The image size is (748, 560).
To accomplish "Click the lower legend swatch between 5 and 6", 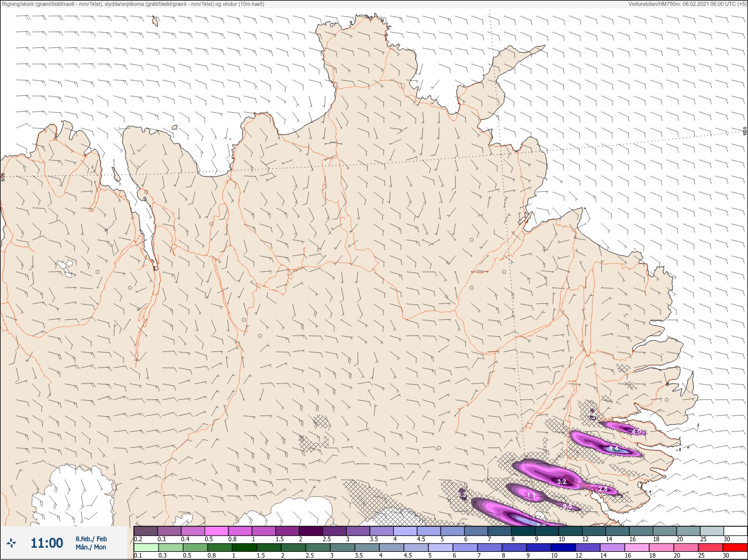I will [x=441, y=548].
